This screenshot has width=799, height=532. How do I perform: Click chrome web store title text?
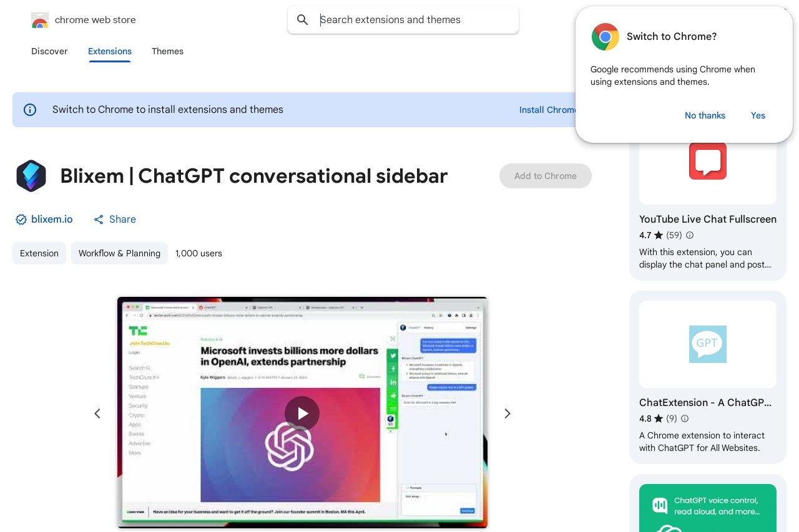point(96,20)
